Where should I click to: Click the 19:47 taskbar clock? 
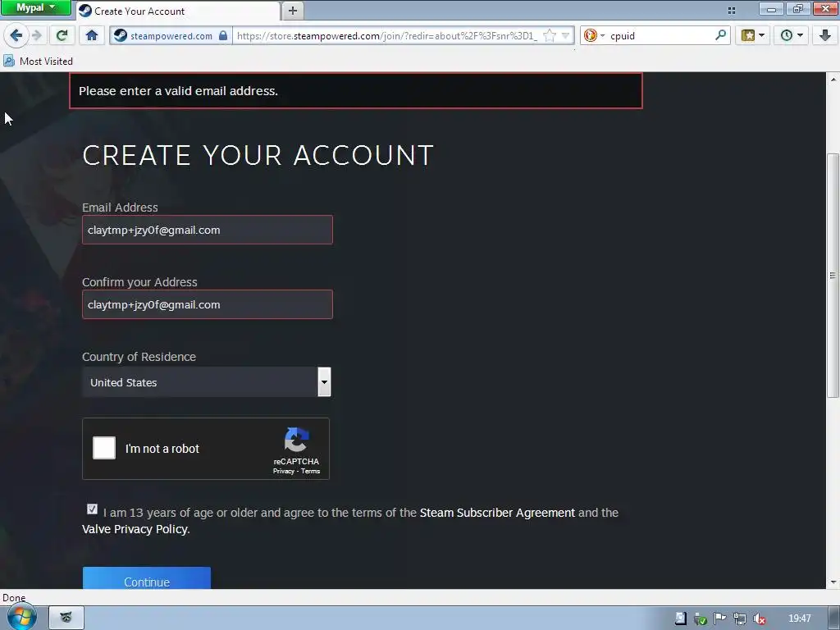click(799, 619)
